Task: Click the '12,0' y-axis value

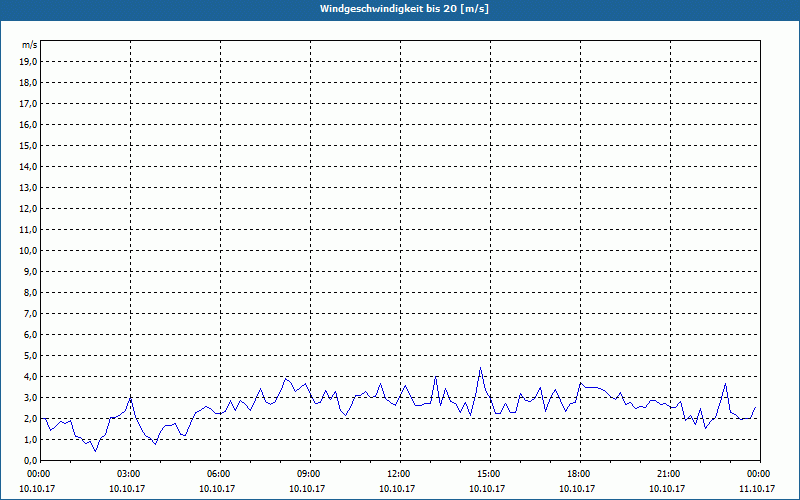Action: (x=28, y=209)
